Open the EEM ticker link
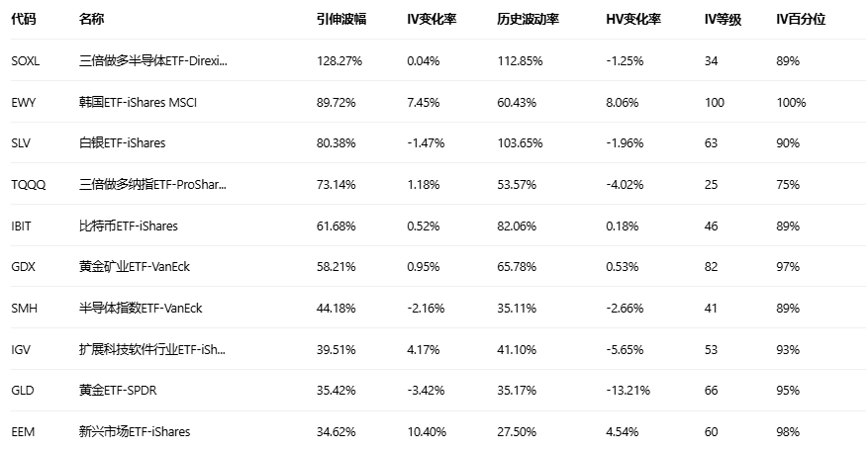 pyautogui.click(x=23, y=431)
